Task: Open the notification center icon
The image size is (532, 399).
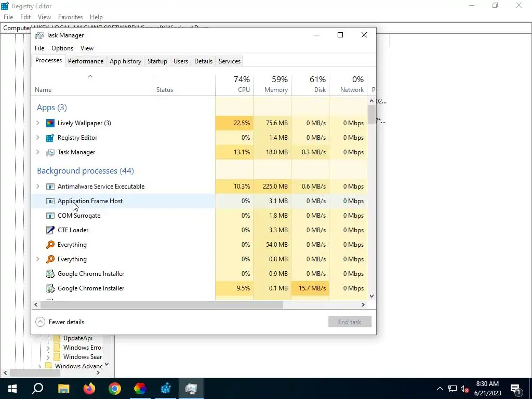Action: pyautogui.click(x=516, y=389)
